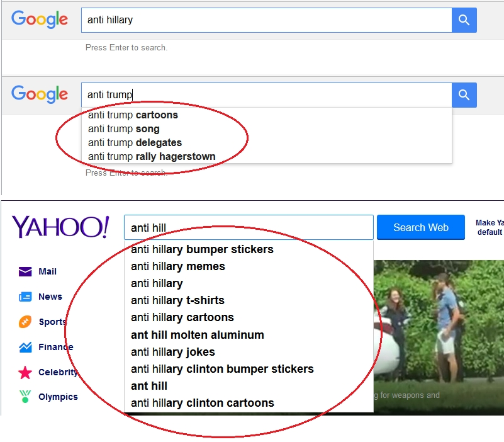Choose the "anti hillary memes" suggestion
504x442 pixels.
pyautogui.click(x=178, y=266)
